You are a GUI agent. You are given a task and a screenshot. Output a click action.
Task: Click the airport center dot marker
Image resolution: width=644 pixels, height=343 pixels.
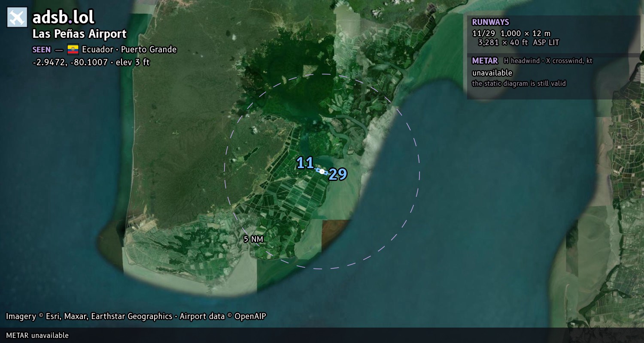[x=322, y=171]
